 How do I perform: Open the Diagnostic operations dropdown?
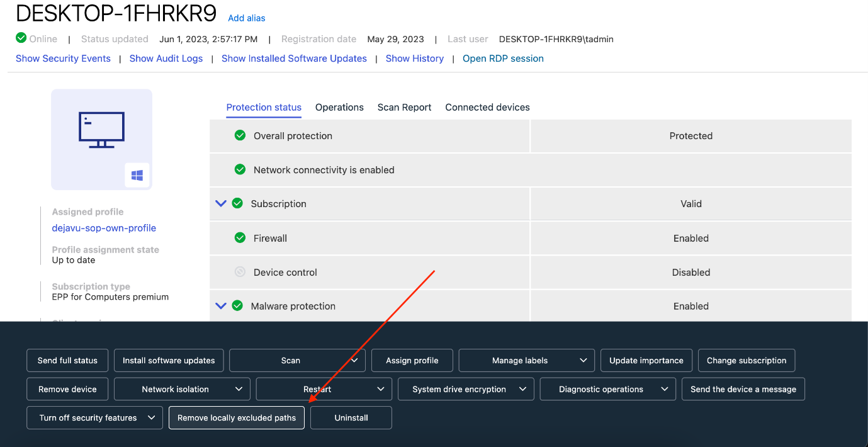pos(608,389)
